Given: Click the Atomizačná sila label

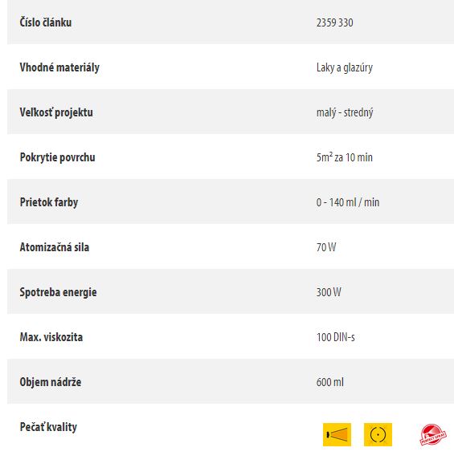Looking at the screenshot, I should [x=55, y=247].
